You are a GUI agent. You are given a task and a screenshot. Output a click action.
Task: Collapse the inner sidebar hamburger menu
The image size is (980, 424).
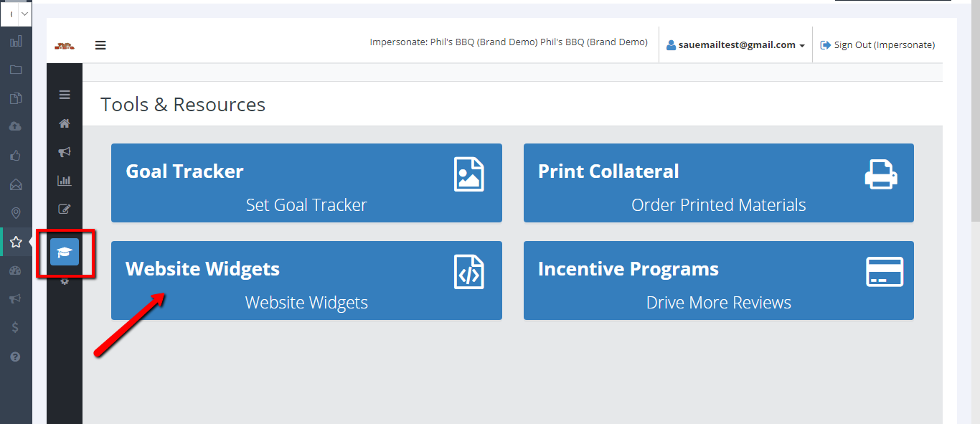coord(65,95)
